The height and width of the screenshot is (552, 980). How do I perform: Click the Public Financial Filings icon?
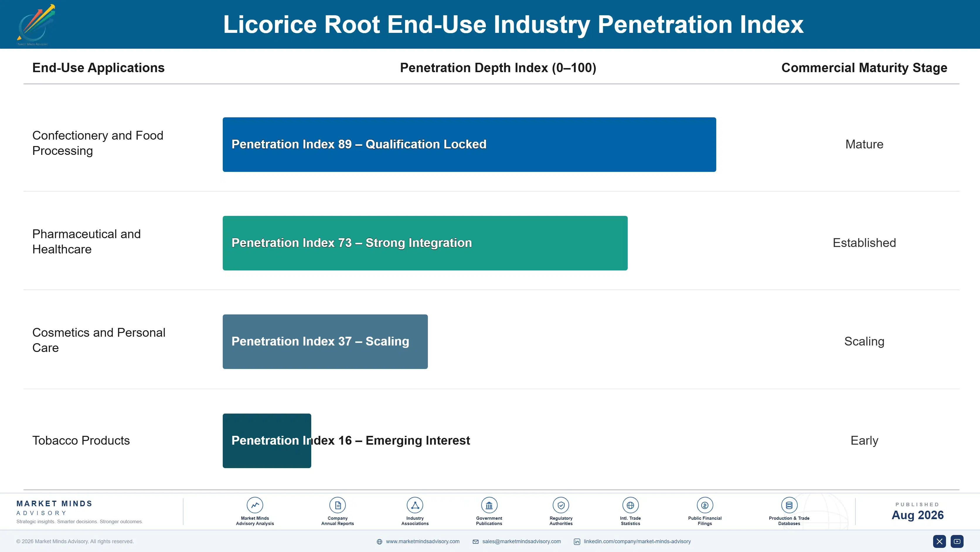tap(705, 505)
